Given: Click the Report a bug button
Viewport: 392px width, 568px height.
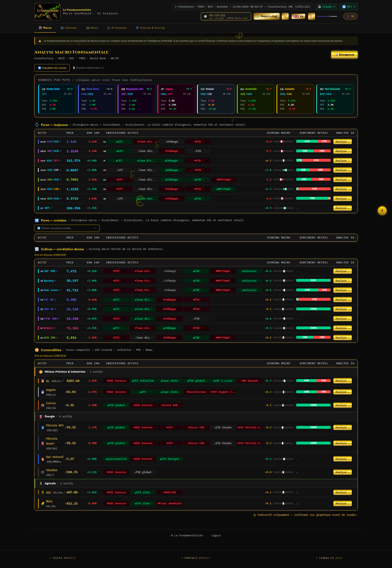Looking at the screenshot, I should click(x=266, y=16).
